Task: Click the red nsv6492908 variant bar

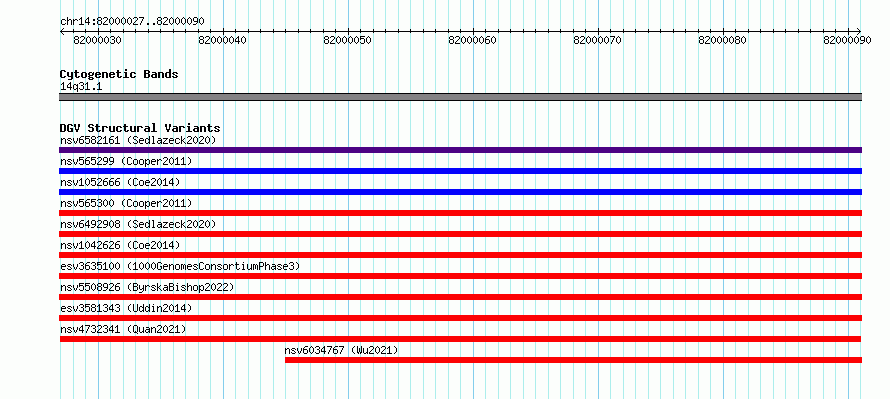Action: pyautogui.click(x=460, y=234)
